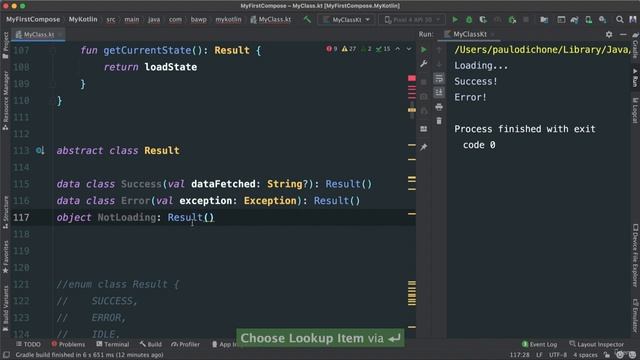640x360 pixels.
Task: Open the Structure side panel
Action: 5,212
